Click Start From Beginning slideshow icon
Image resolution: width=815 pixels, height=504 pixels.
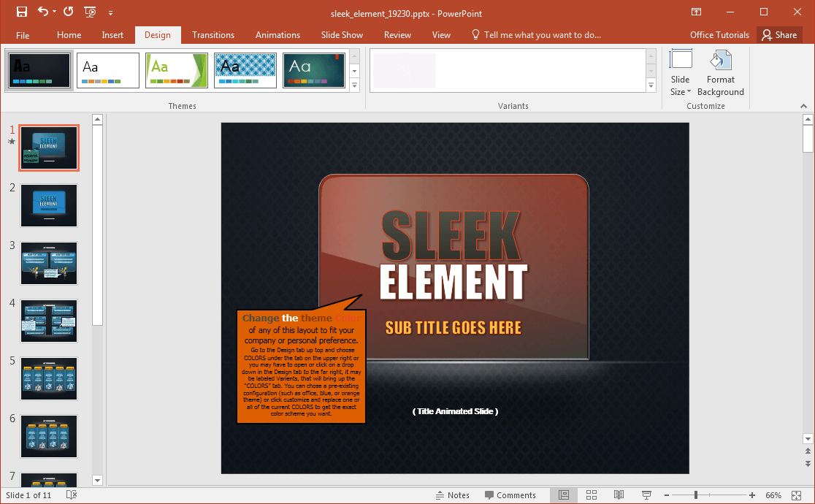[91, 12]
